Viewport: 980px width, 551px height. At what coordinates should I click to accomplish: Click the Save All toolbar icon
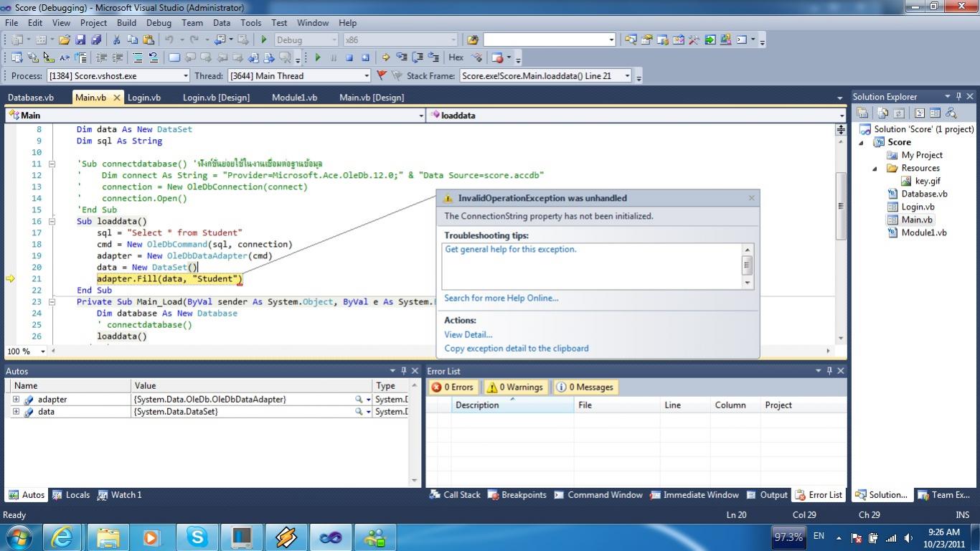[x=95, y=40]
